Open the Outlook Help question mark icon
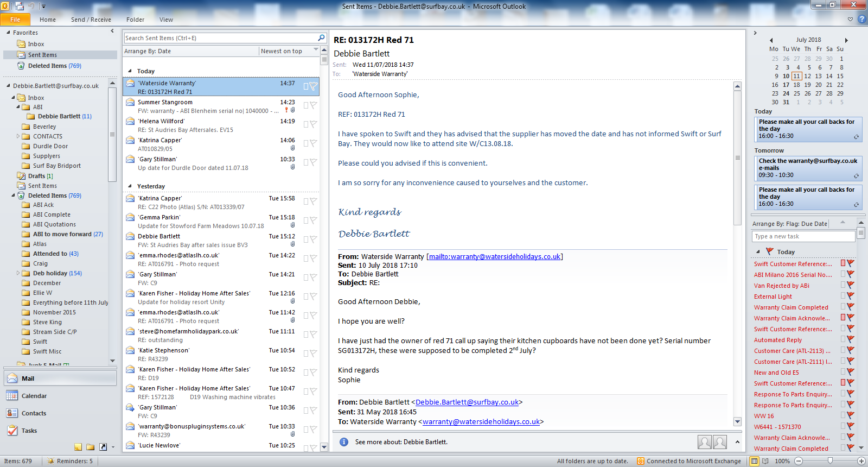 coord(861,19)
